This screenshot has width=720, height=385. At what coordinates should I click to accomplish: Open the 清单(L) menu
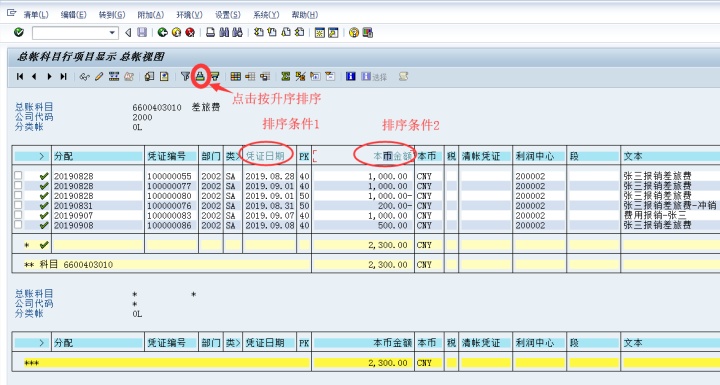pos(36,15)
